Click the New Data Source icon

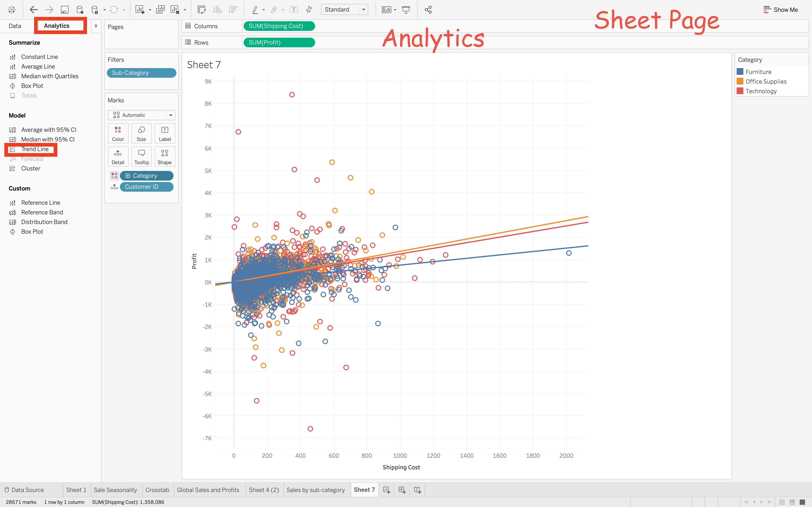point(80,10)
